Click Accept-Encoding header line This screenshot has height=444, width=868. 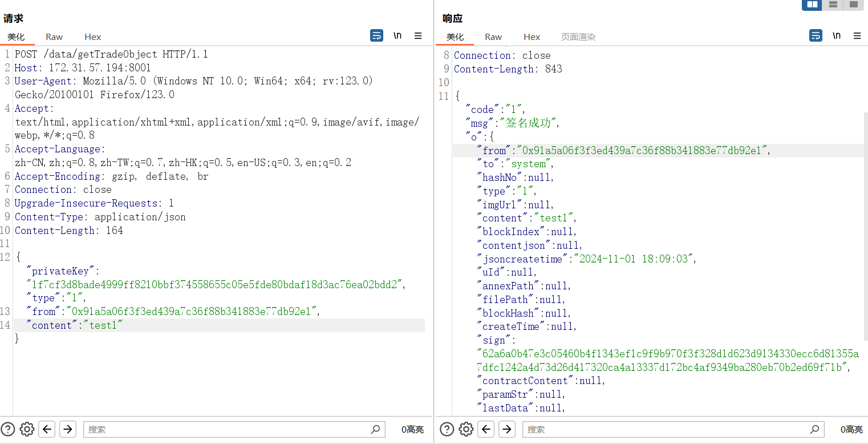point(112,176)
